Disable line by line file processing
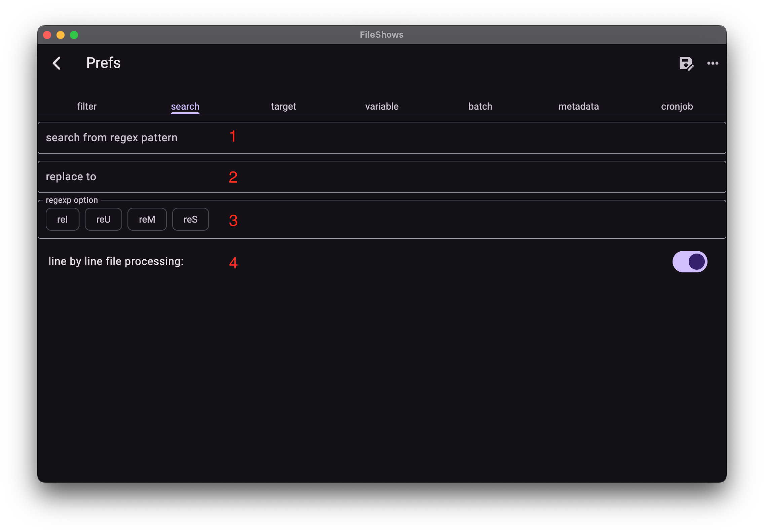Image resolution: width=764 pixels, height=532 pixels. click(x=690, y=261)
